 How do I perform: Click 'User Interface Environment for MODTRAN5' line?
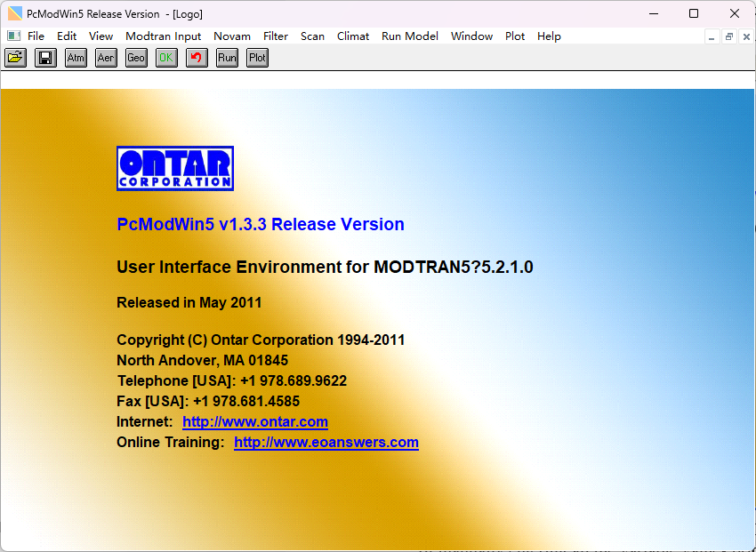(325, 267)
